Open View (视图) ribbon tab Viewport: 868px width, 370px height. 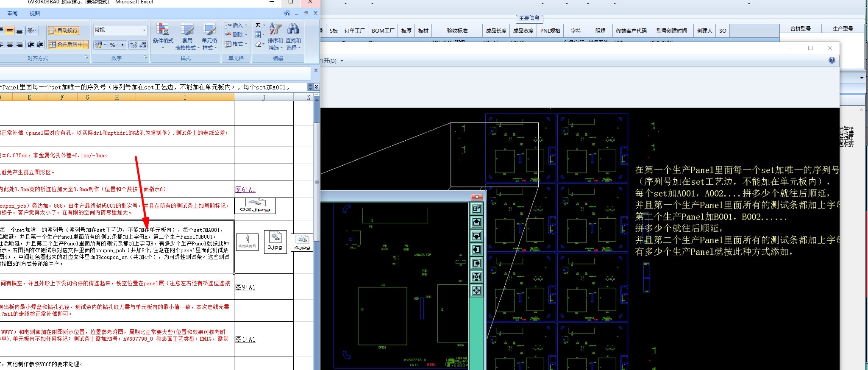pos(35,14)
